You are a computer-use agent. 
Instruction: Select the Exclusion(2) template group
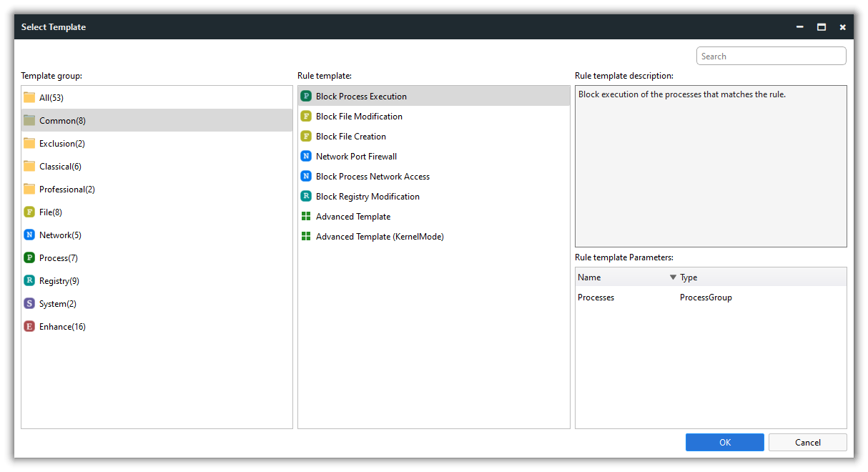(x=61, y=144)
